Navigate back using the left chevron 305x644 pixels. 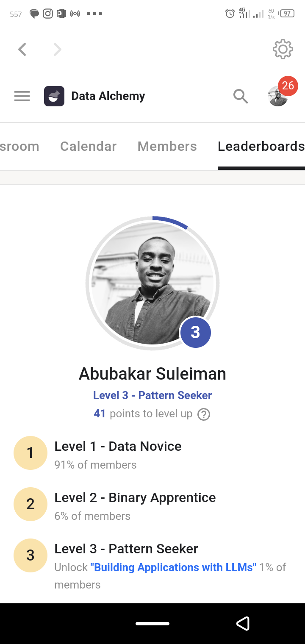coord(22,49)
